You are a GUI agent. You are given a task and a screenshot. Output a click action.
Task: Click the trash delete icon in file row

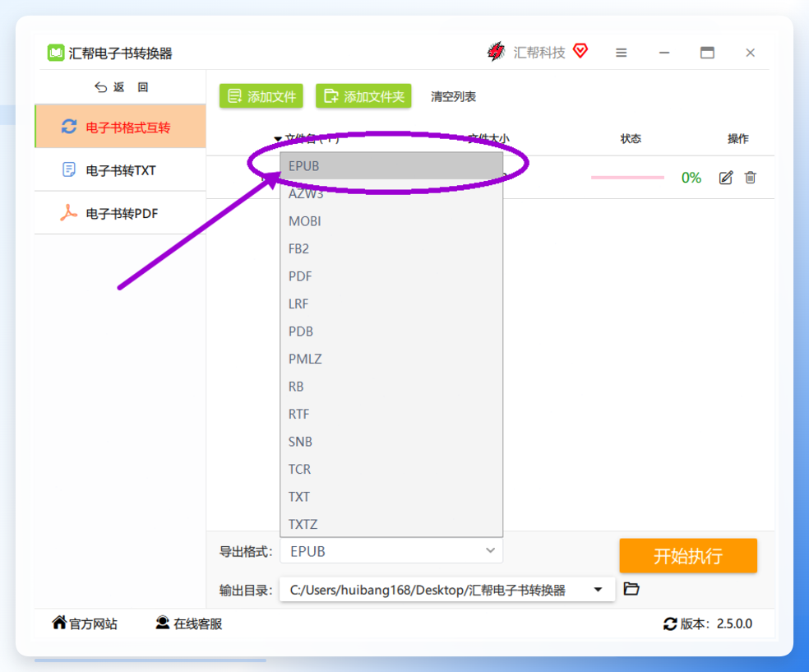coord(750,178)
